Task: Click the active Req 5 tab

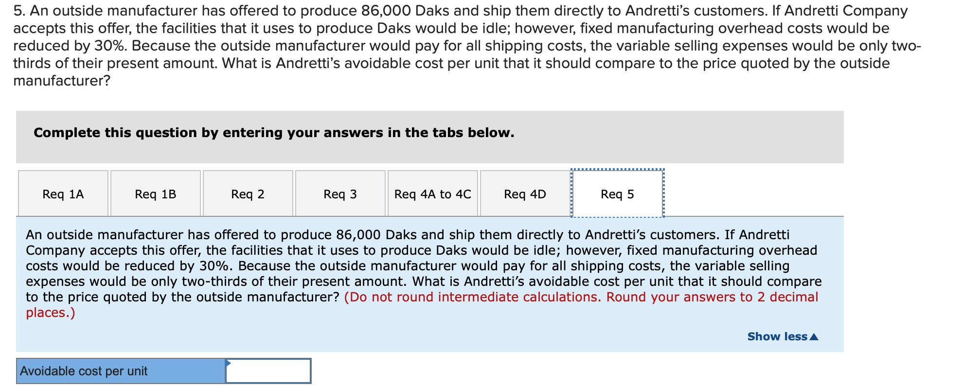Action: pyautogui.click(x=617, y=193)
